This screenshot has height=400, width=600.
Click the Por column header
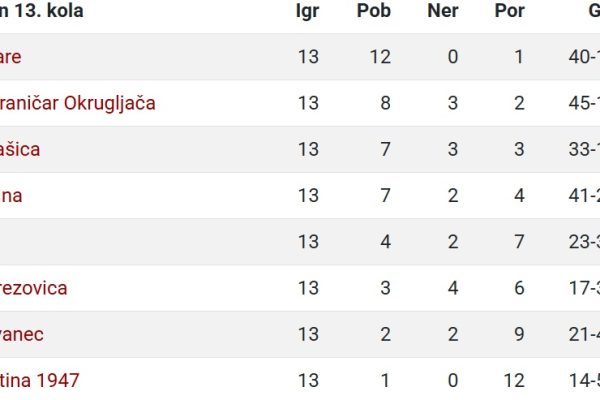509,10
